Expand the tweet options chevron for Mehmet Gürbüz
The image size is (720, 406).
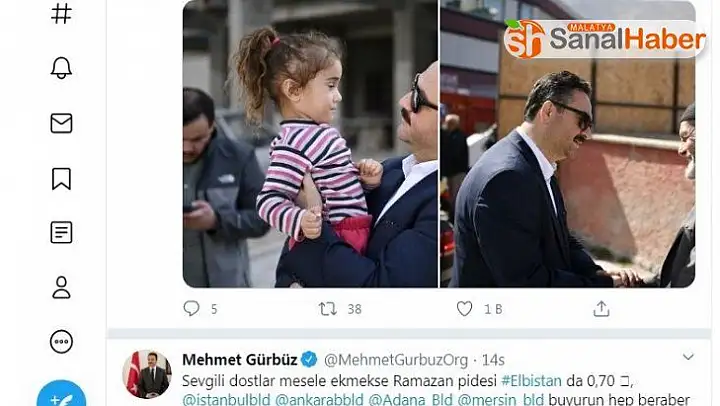click(x=688, y=357)
